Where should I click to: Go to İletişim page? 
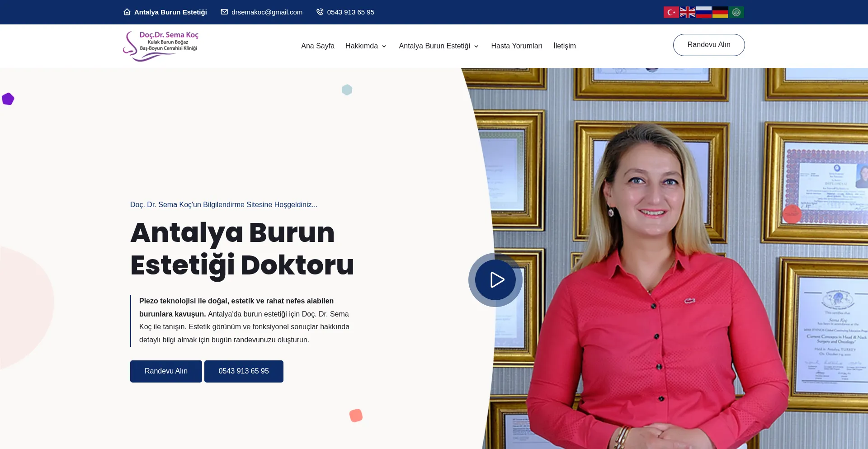click(565, 46)
